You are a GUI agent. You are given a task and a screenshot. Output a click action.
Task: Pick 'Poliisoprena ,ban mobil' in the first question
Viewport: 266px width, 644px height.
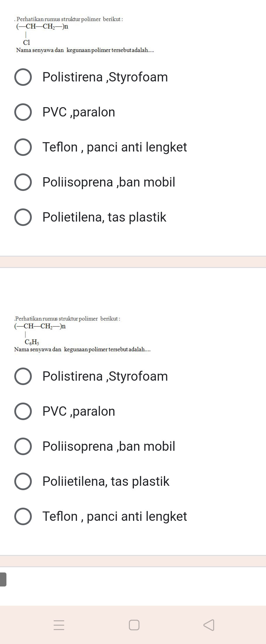tap(24, 182)
